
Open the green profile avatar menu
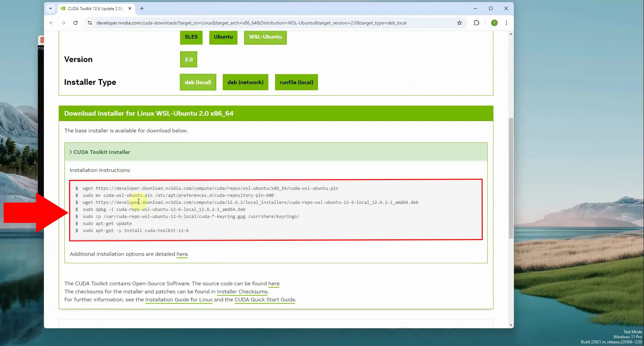click(x=494, y=23)
